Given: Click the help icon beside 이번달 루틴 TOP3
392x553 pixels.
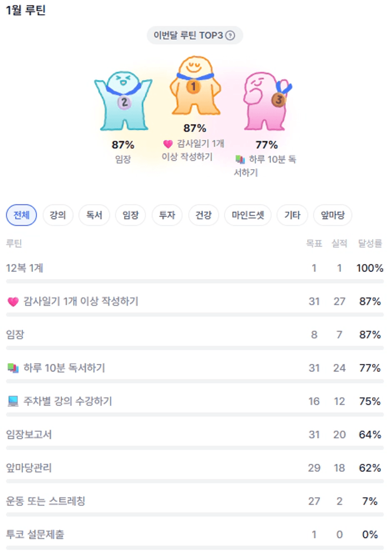Looking at the screenshot, I should 230,36.
